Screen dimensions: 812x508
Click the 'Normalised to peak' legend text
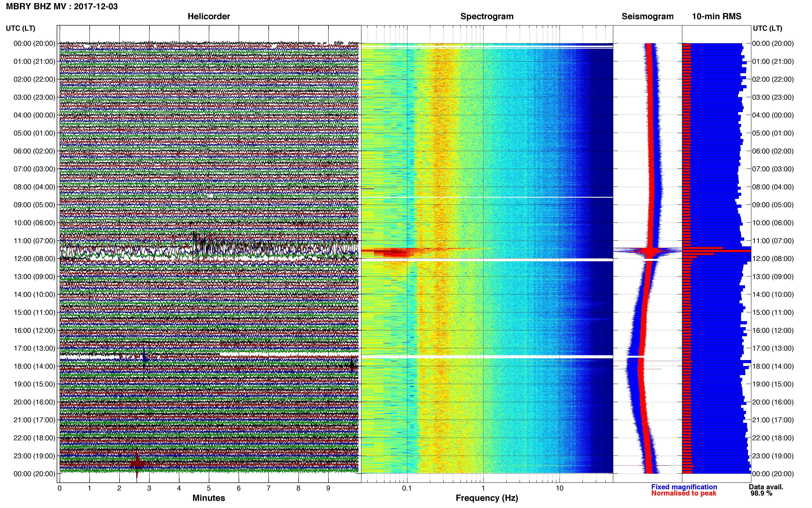click(x=684, y=493)
